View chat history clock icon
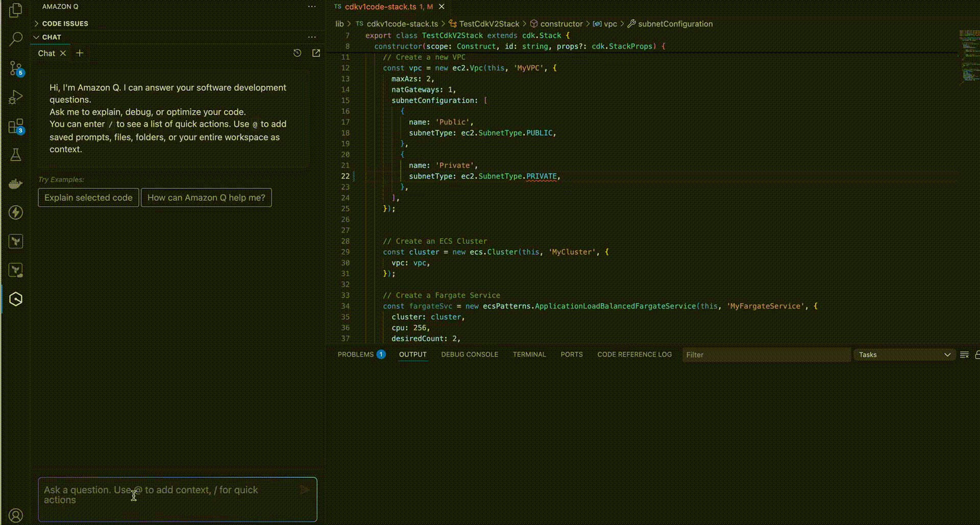The height and width of the screenshot is (525, 980). (x=297, y=53)
